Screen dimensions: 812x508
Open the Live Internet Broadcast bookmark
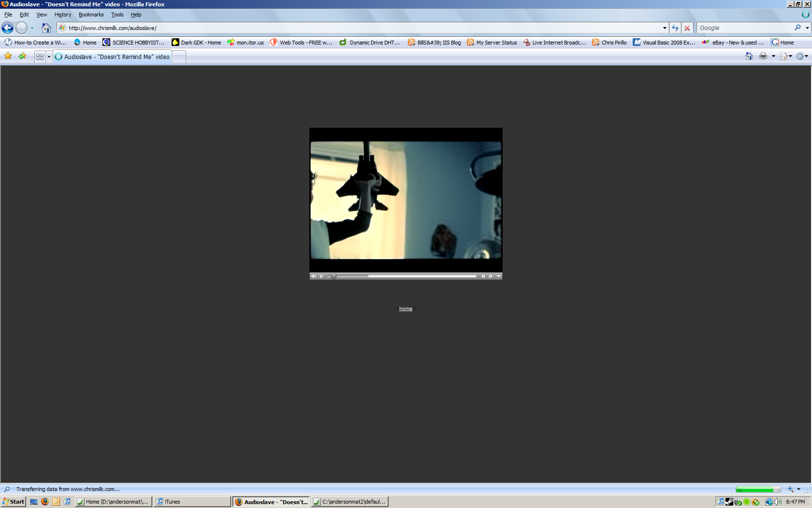pos(554,43)
